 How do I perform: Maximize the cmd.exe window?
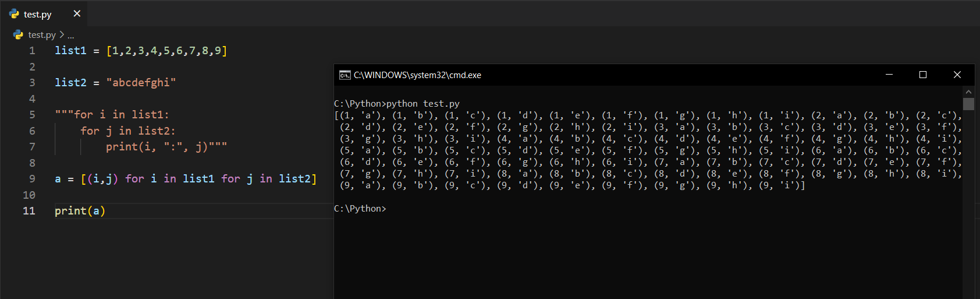click(923, 75)
